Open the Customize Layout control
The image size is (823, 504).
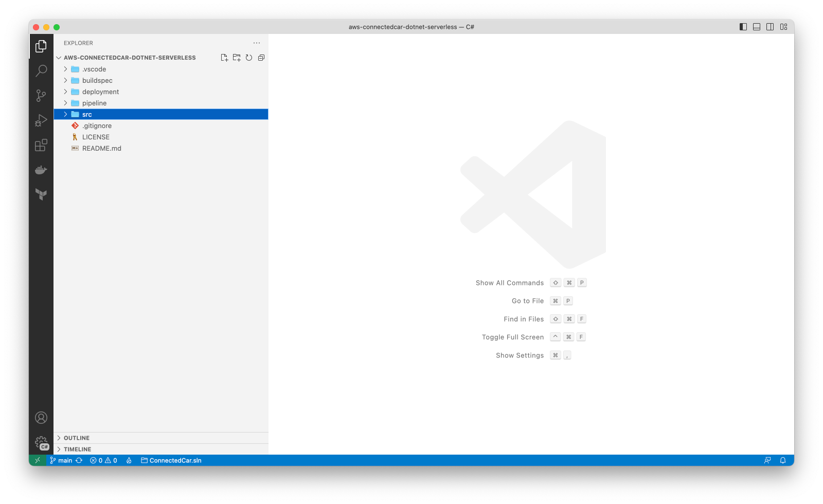[x=783, y=27]
